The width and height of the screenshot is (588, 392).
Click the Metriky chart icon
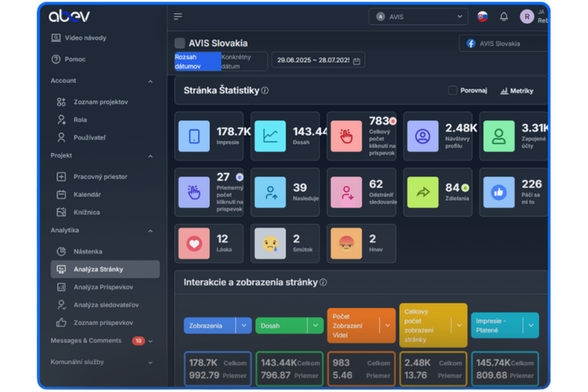pos(504,91)
